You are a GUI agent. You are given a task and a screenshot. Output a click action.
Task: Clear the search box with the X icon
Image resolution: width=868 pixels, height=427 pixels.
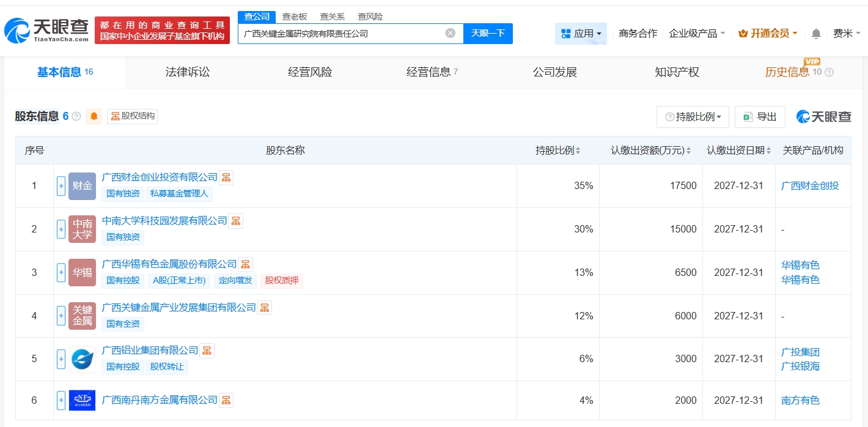click(451, 34)
